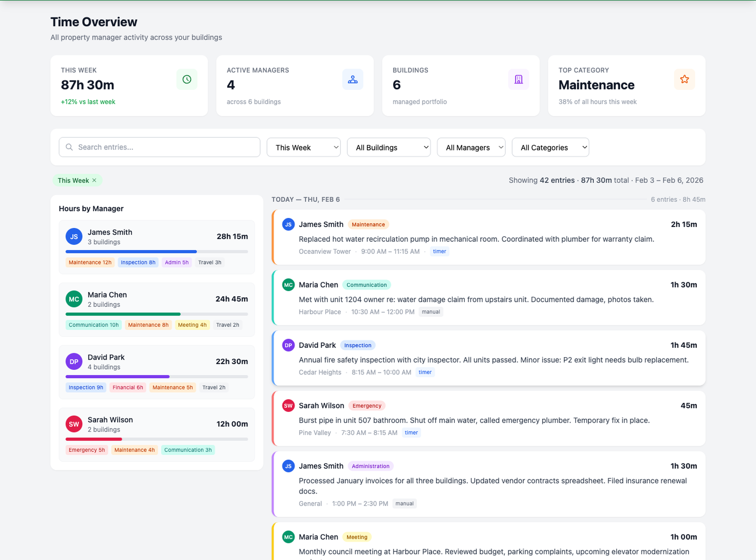Click the Meeting badge on Maria Chen's entry
Viewport: 756px width, 560px height.
(357, 537)
